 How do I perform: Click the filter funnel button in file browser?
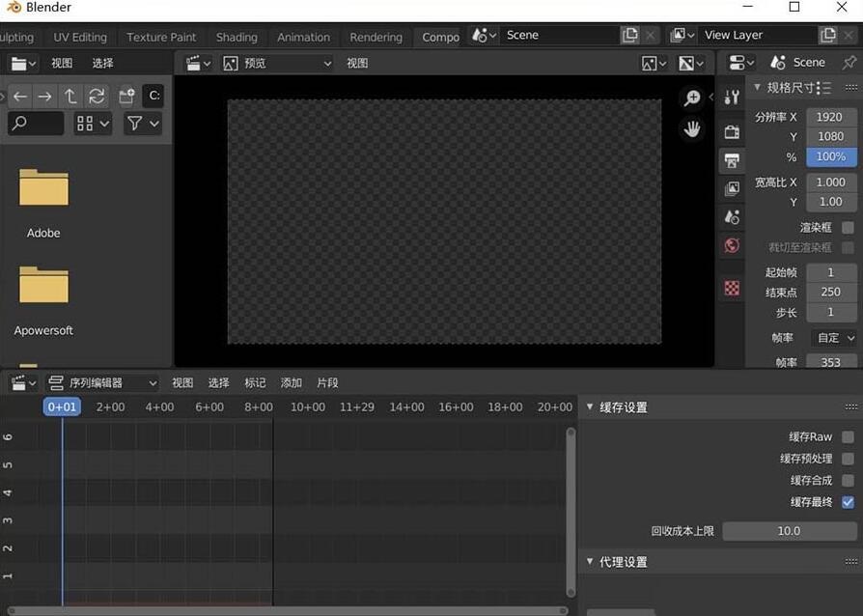click(136, 124)
